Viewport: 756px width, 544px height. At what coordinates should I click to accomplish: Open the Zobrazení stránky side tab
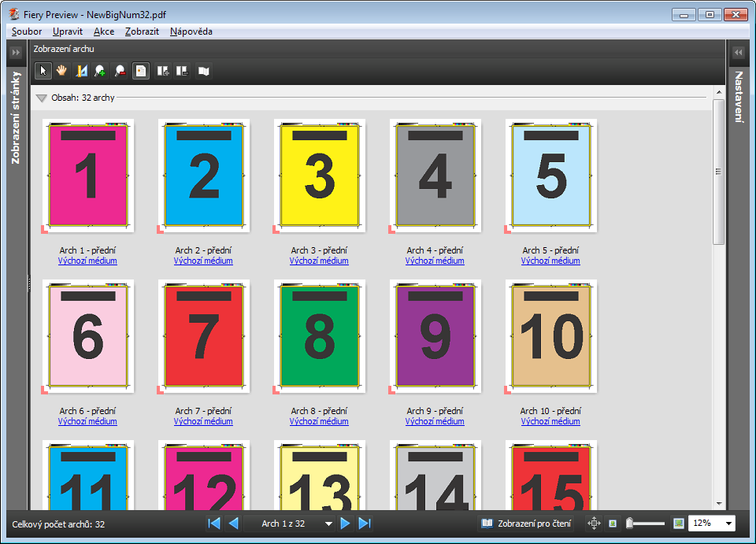[x=16, y=117]
